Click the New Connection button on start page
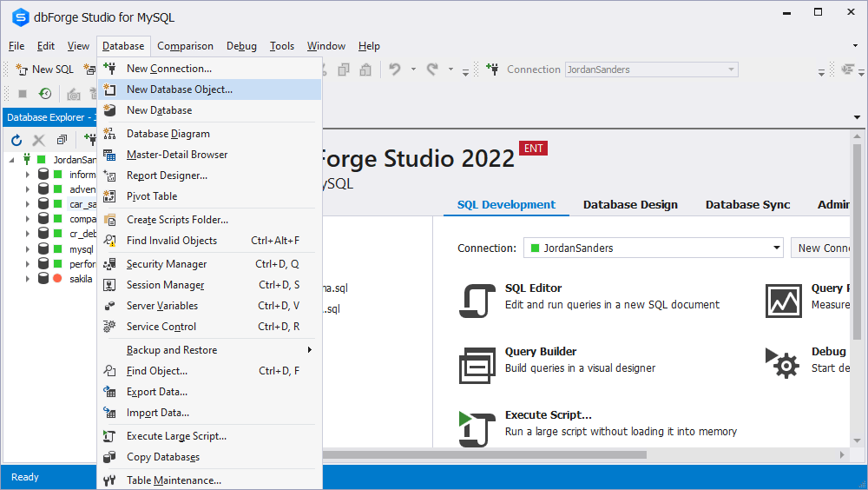The width and height of the screenshot is (868, 490). click(821, 248)
